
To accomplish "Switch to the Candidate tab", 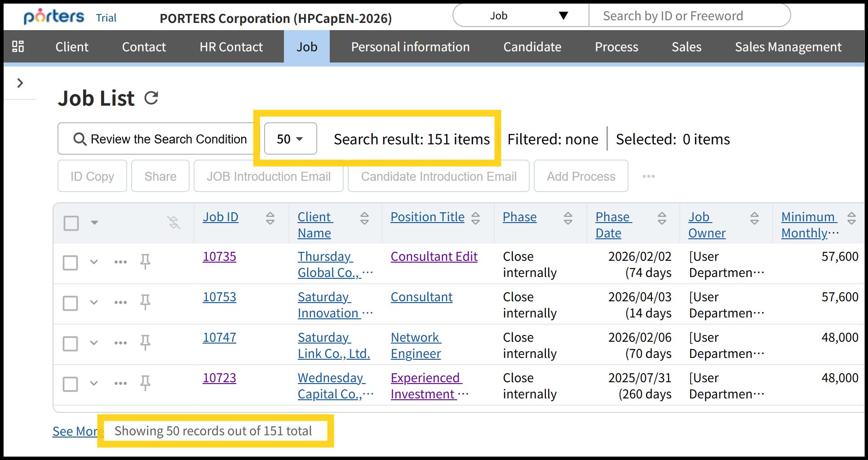I will pos(532,47).
